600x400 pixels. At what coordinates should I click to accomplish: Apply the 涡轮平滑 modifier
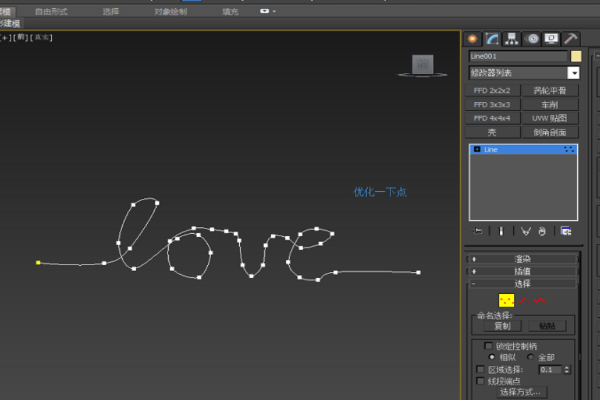[x=550, y=91]
